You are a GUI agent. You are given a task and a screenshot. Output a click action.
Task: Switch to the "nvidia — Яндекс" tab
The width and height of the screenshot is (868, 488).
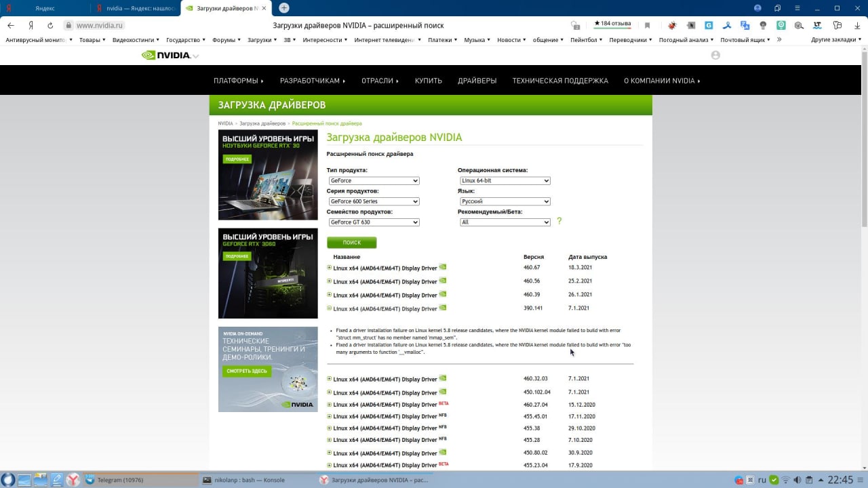[x=136, y=8]
